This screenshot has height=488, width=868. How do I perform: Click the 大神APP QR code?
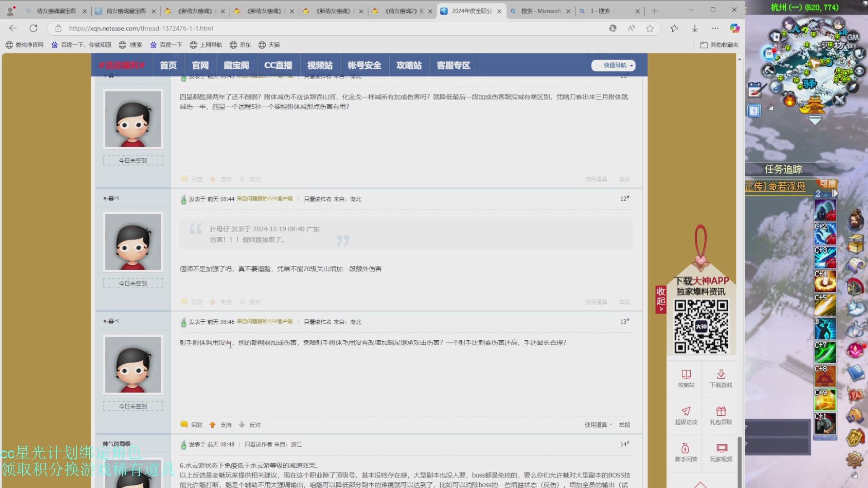point(701,326)
